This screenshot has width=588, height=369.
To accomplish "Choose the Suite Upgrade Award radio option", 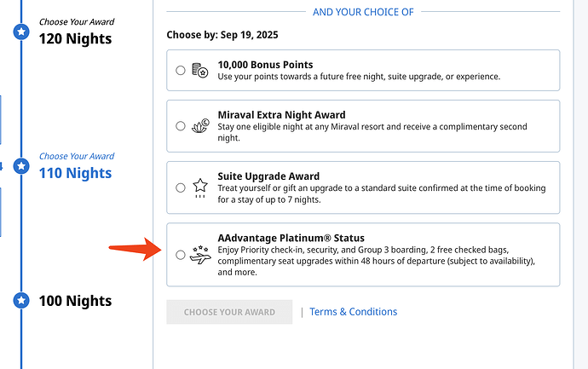I will 181,187.
